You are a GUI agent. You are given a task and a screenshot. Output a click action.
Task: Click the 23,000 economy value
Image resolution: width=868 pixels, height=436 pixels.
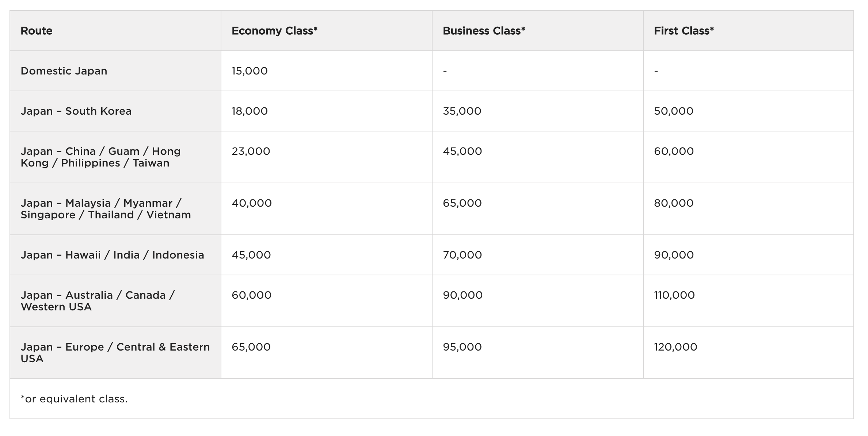point(251,151)
